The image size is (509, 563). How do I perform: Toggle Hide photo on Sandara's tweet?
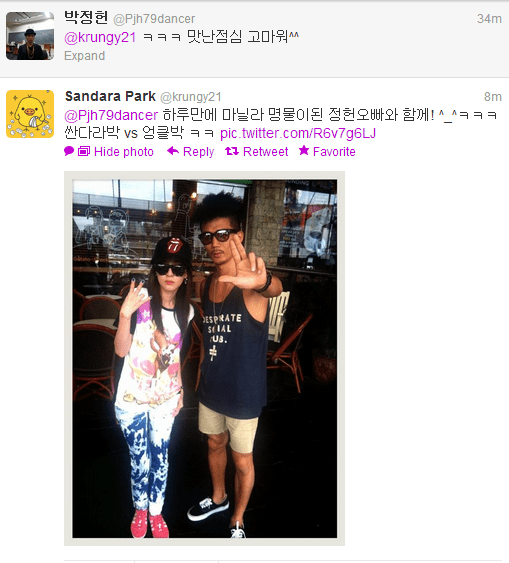124,152
